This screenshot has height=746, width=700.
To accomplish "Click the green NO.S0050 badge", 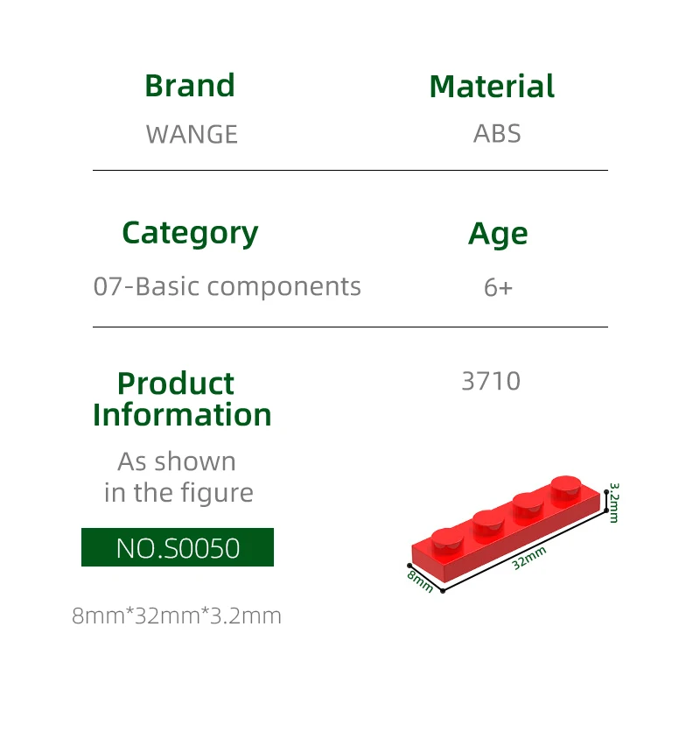I will [x=178, y=547].
